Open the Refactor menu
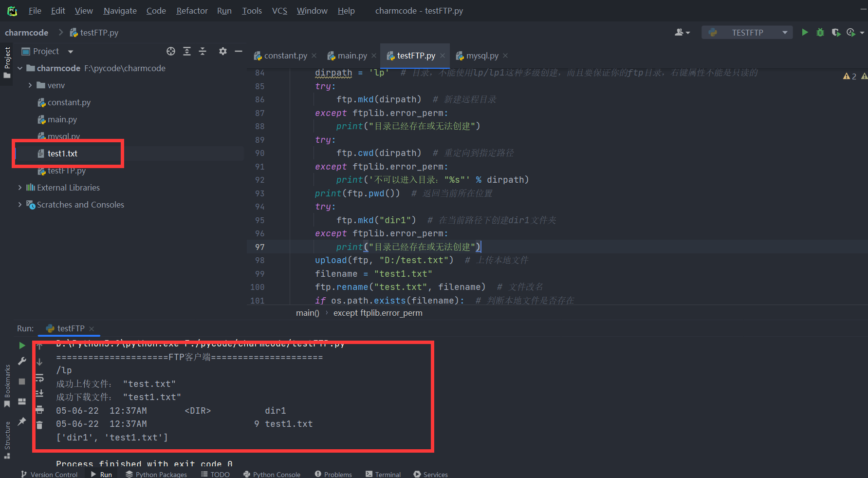This screenshot has width=868, height=478. [x=191, y=10]
